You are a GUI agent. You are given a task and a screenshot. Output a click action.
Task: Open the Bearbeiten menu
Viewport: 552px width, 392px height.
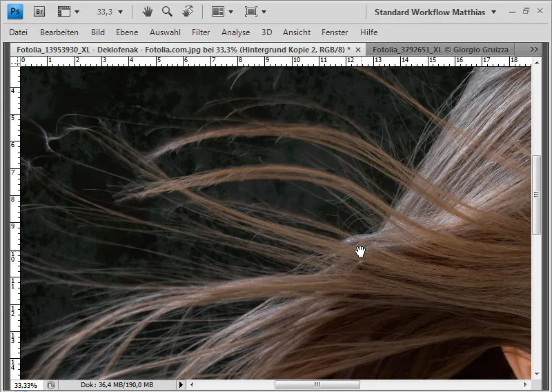coord(59,32)
